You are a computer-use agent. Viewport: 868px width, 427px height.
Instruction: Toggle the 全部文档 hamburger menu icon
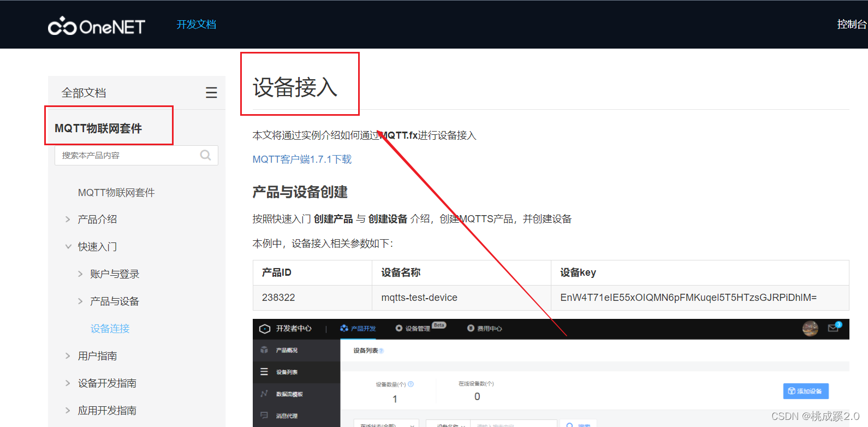211,93
